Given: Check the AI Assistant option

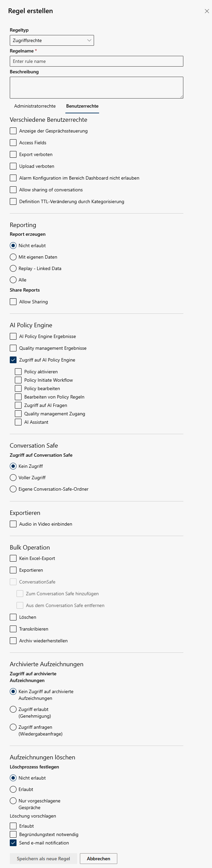Looking at the screenshot, I should point(18,422).
